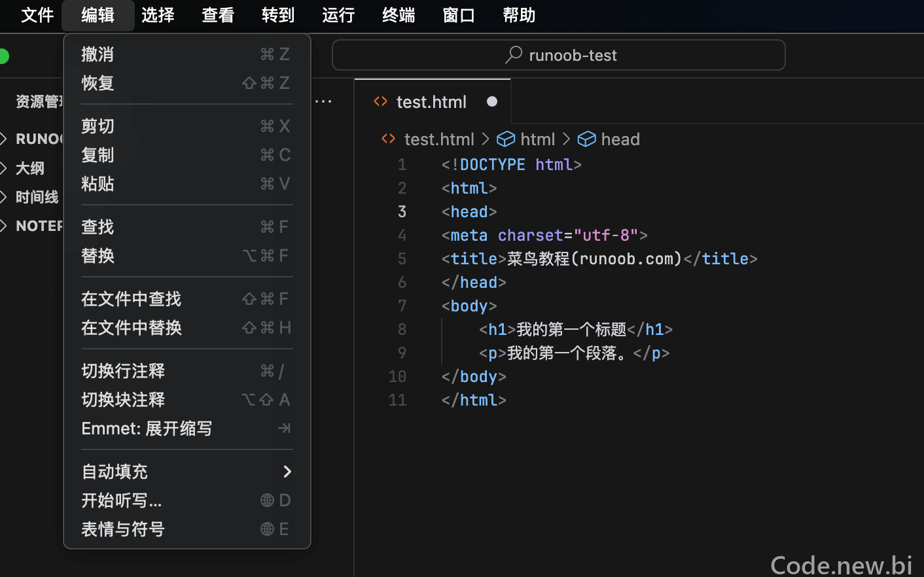The height and width of the screenshot is (577, 924).
Task: Open the 终端 menu
Action: pos(399,15)
